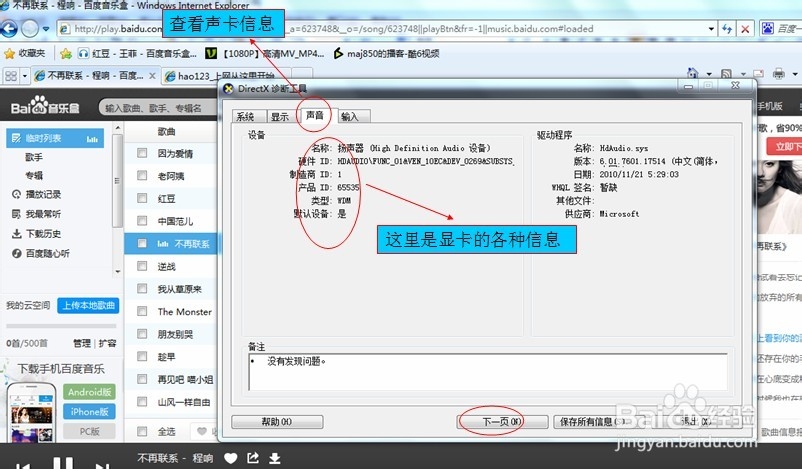Image resolution: width=802 pixels, height=469 pixels.
Task: Click the song search input field
Action: pyautogui.click(x=159, y=107)
